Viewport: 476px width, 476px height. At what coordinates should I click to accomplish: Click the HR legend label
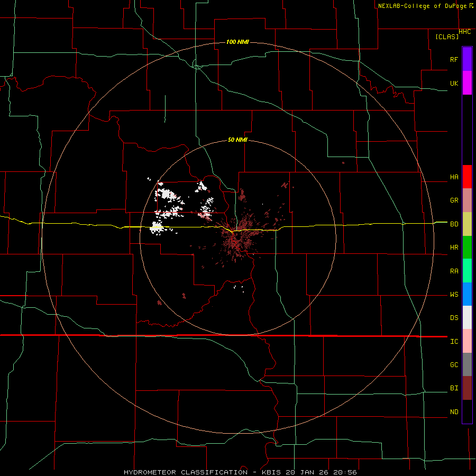[454, 248]
